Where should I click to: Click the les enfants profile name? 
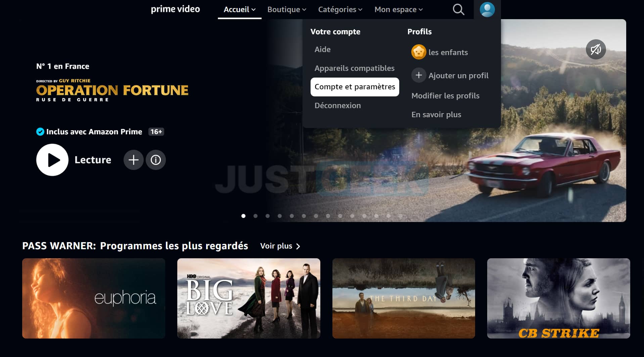[448, 52]
